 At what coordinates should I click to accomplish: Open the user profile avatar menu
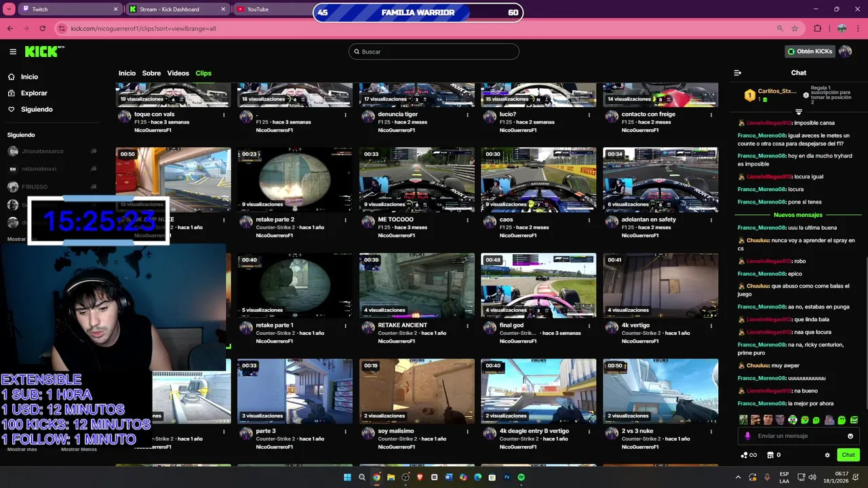click(845, 52)
